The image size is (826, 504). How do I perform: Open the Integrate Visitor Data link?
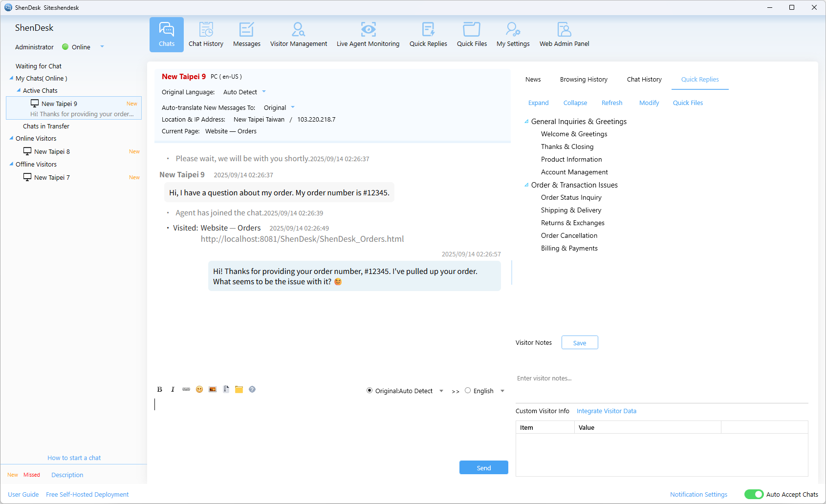pos(606,411)
